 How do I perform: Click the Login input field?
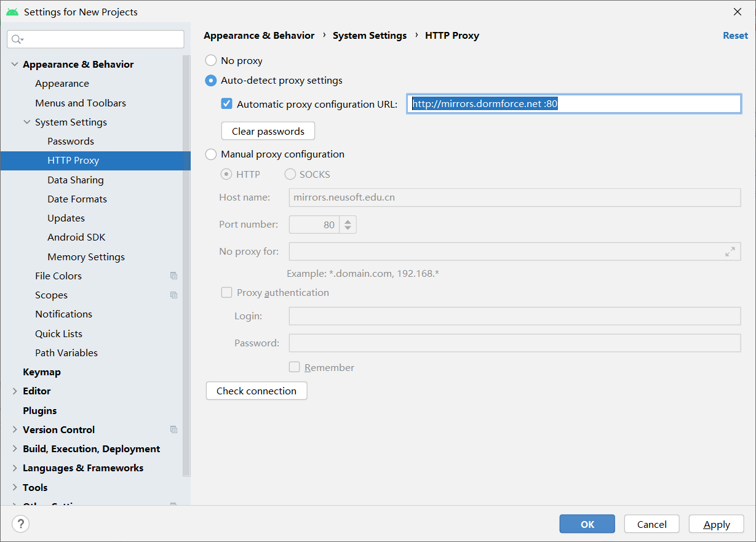515,316
